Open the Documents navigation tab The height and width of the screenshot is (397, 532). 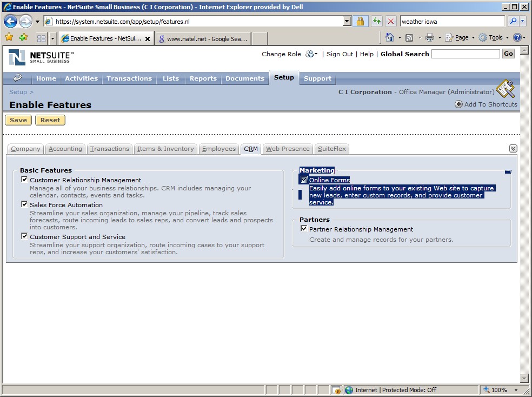(x=245, y=78)
